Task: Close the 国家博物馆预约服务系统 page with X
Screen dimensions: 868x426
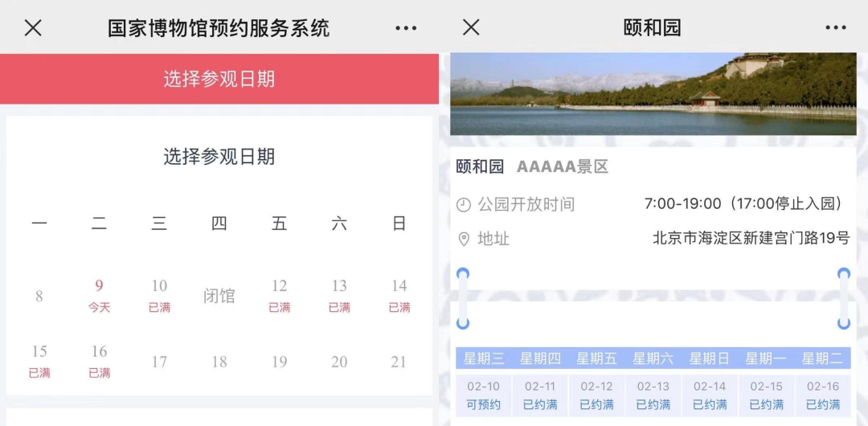Action: (33, 27)
